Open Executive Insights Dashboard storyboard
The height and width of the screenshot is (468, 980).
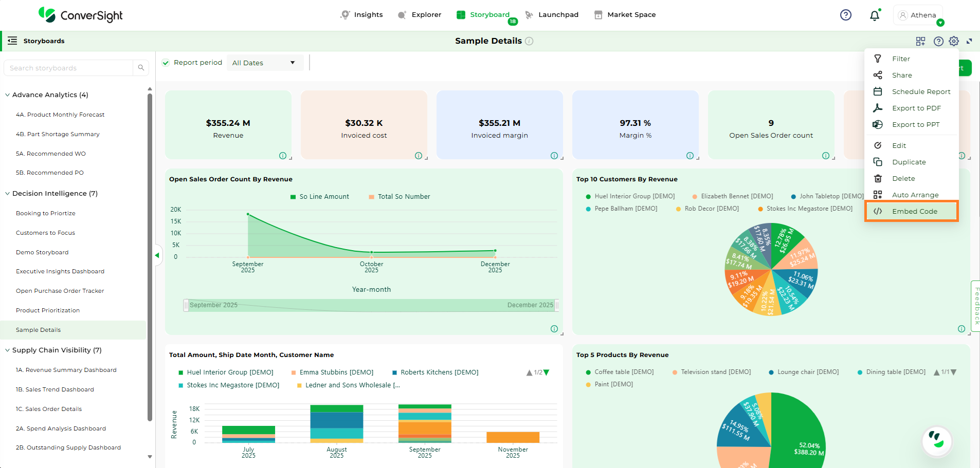point(60,271)
